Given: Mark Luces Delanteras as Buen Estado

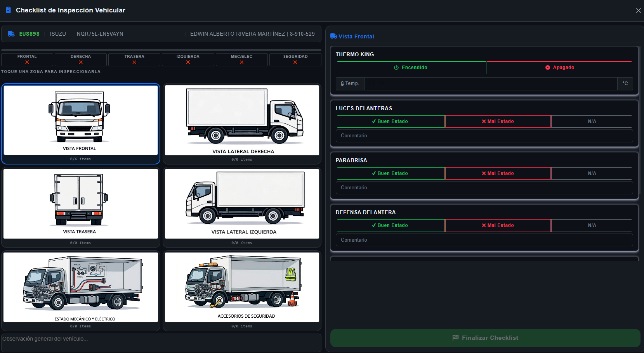Looking at the screenshot, I should (x=391, y=121).
